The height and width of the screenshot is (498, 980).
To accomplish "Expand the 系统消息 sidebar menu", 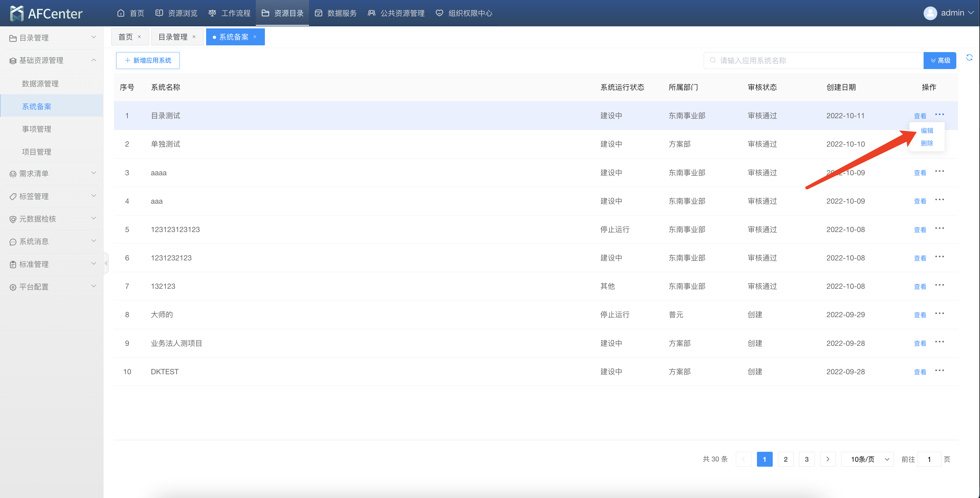I will [51, 241].
